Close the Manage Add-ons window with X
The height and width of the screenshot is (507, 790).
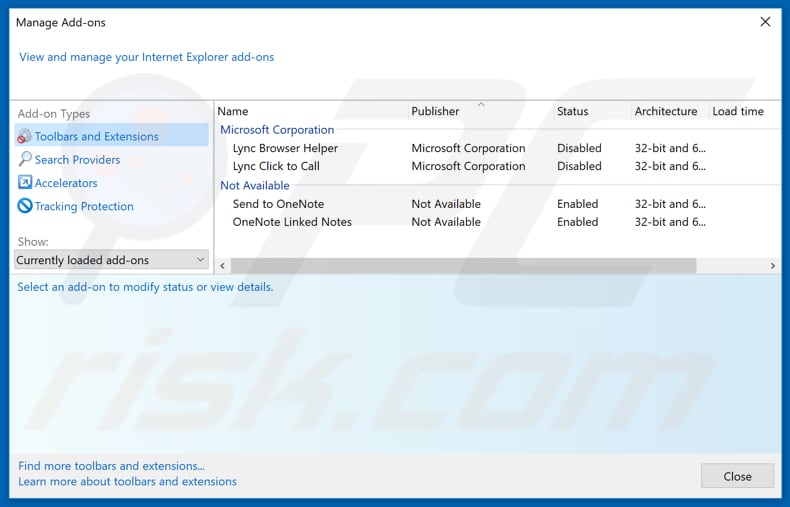point(765,22)
